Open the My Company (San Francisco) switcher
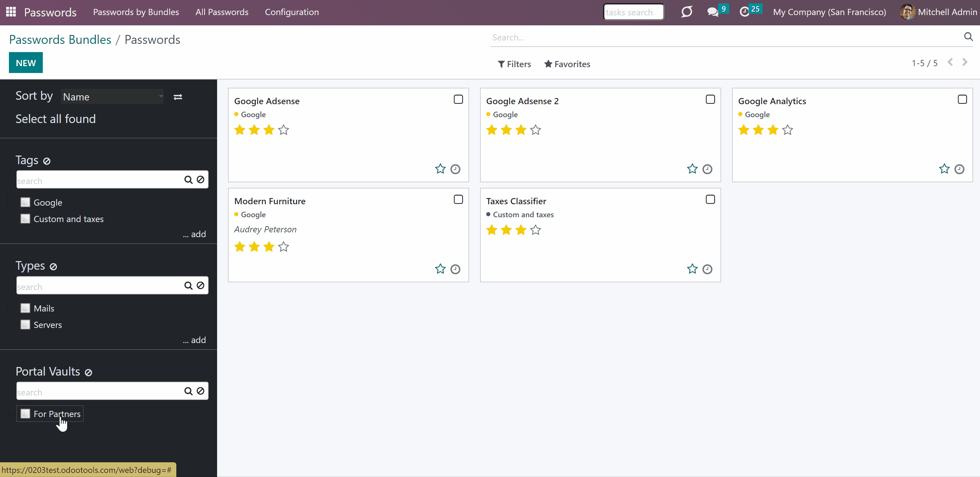The width and height of the screenshot is (980, 477). pos(829,12)
